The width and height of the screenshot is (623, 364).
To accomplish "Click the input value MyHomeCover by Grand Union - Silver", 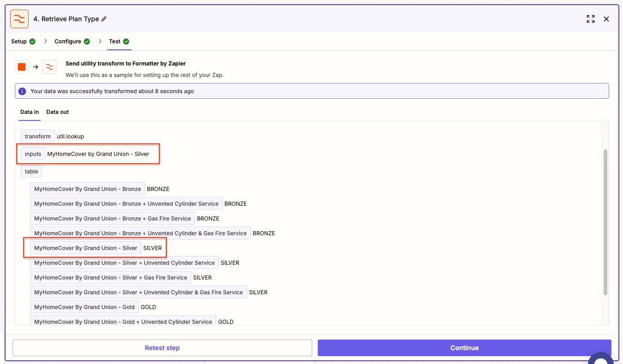I will [x=98, y=154].
